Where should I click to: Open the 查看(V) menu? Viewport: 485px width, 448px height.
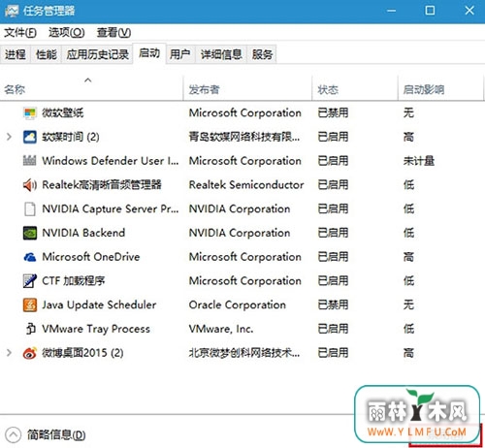tap(113, 32)
